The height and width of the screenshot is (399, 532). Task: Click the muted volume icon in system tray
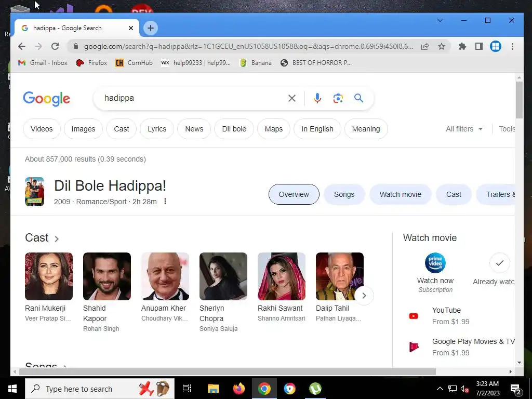[x=464, y=389]
